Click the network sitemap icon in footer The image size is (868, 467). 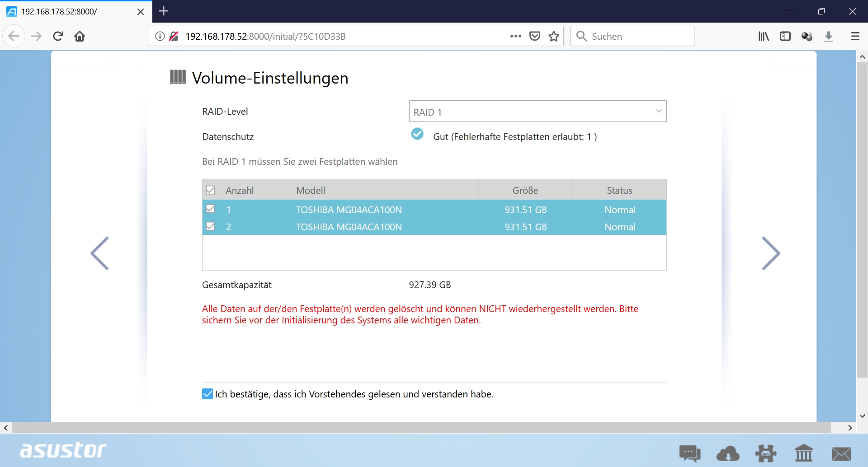tap(766, 453)
